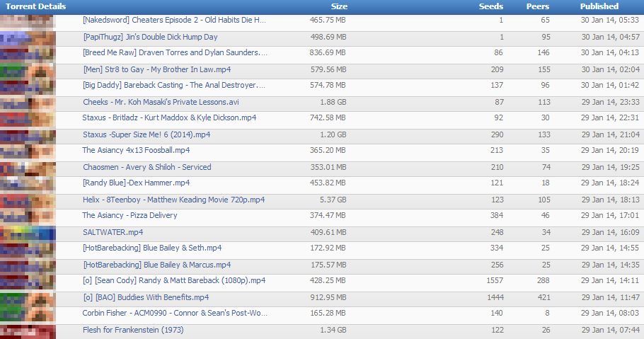Select the 1.88 GB size cell
Viewport: 644px width, 339px height.
(x=333, y=103)
